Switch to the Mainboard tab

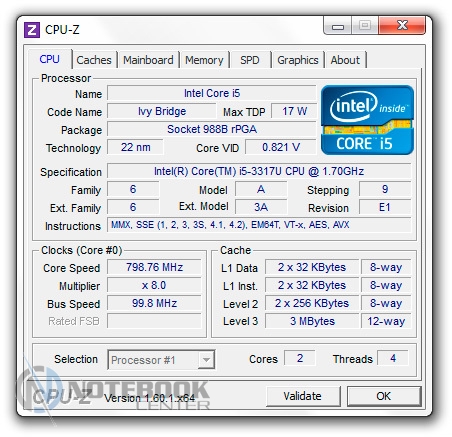click(148, 60)
